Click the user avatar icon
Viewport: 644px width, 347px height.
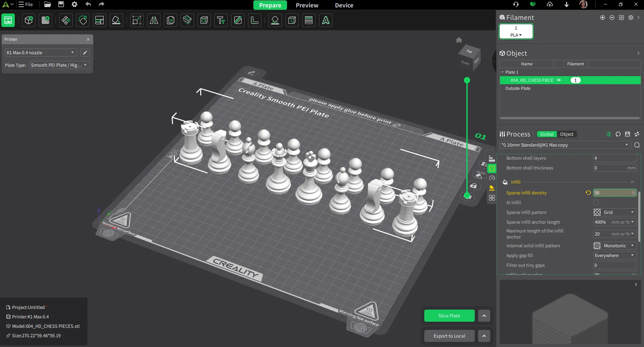point(583,4)
